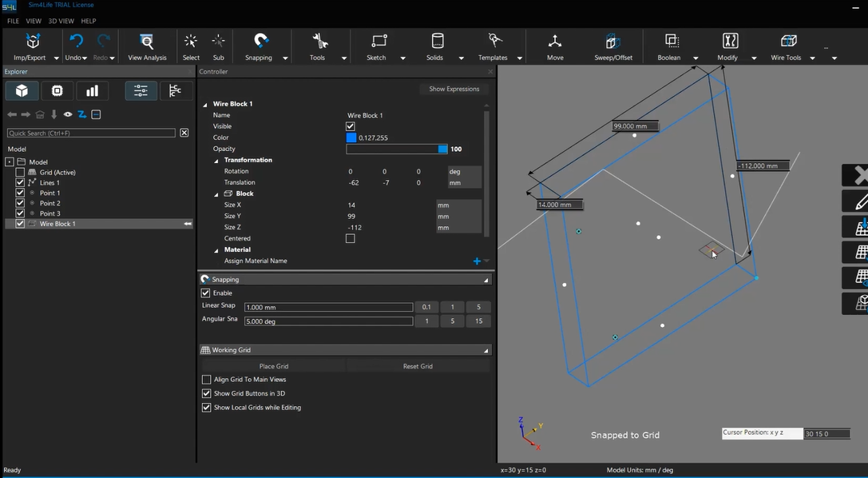This screenshot has height=478, width=868.
Task: Activate the Snapping tool icon
Action: click(260, 42)
